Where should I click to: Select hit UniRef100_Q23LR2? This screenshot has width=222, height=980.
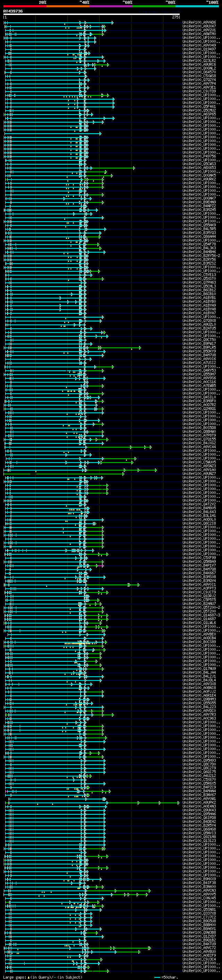199,60
